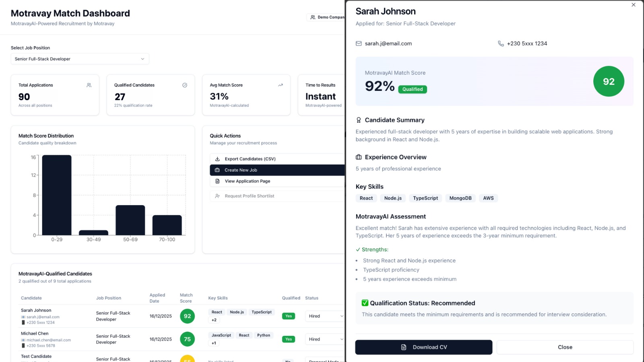Close the panel using the Close button
The image size is (644, 362).
565,347
